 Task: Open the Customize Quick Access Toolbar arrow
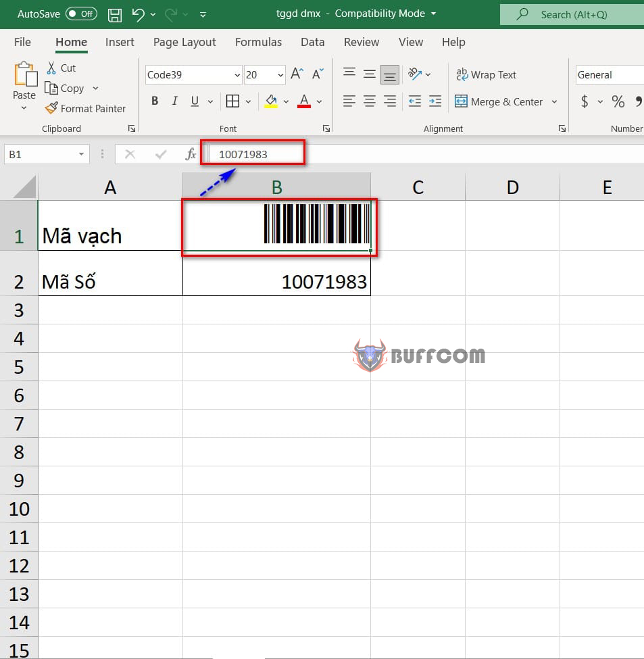pyautogui.click(x=203, y=15)
